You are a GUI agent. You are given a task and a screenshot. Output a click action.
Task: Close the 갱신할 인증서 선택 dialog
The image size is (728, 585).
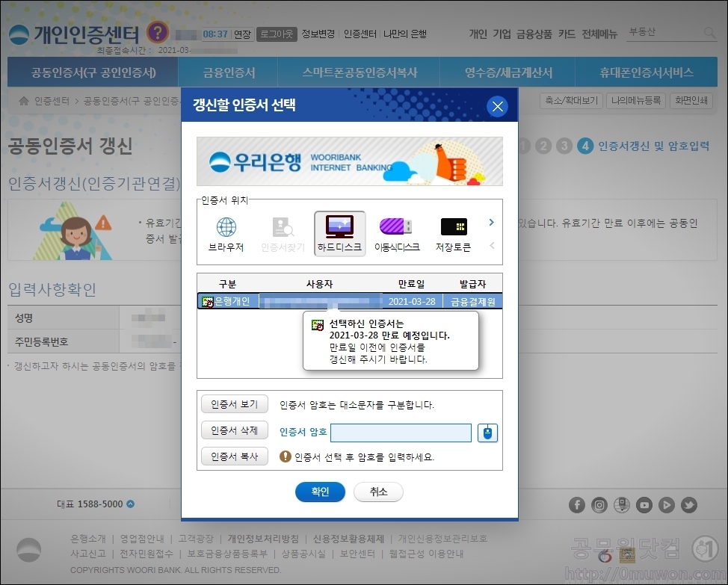point(497,106)
